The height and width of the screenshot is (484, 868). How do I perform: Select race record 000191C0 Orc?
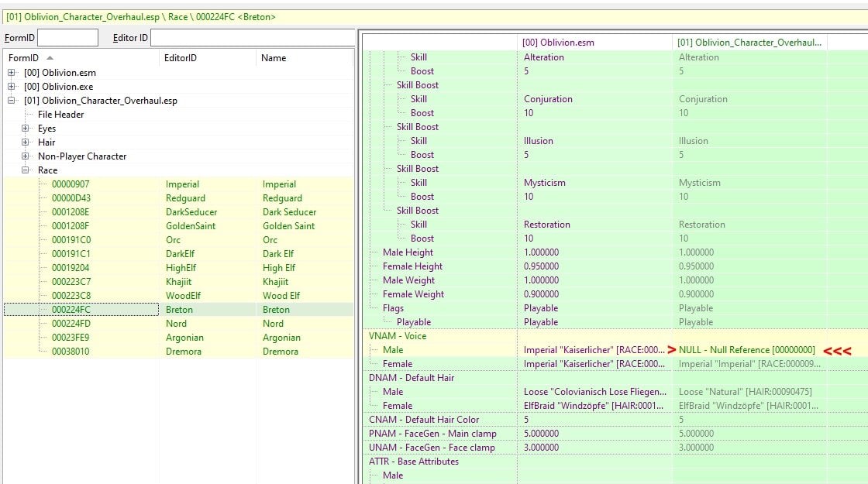click(x=178, y=239)
